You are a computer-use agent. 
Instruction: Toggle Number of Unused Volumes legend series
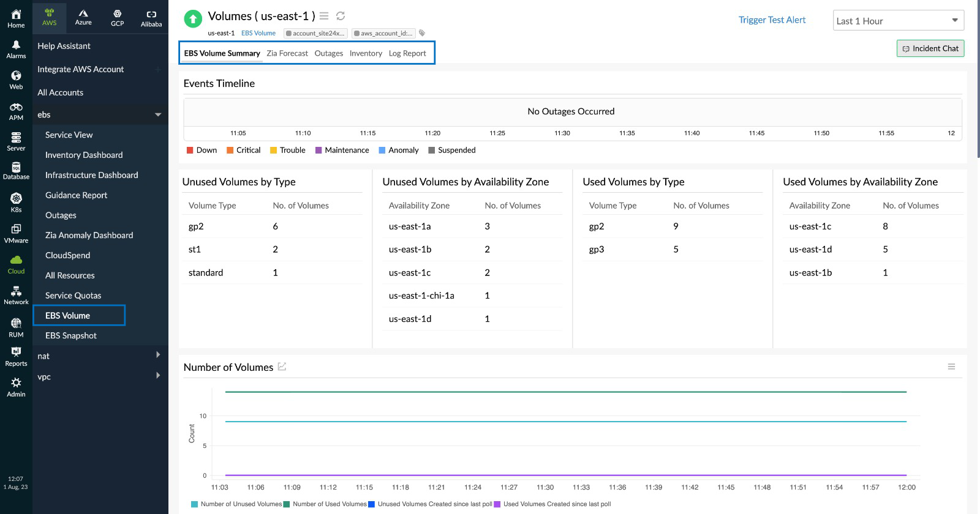[236, 504]
